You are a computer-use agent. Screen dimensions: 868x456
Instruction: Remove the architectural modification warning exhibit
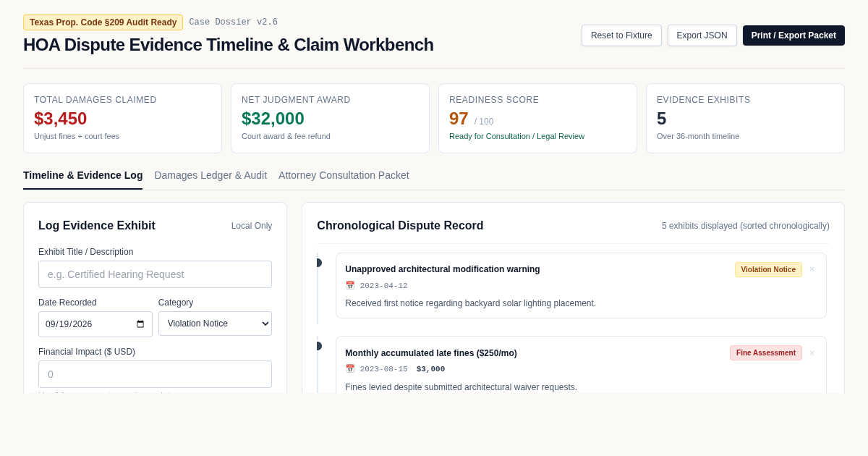click(x=812, y=269)
